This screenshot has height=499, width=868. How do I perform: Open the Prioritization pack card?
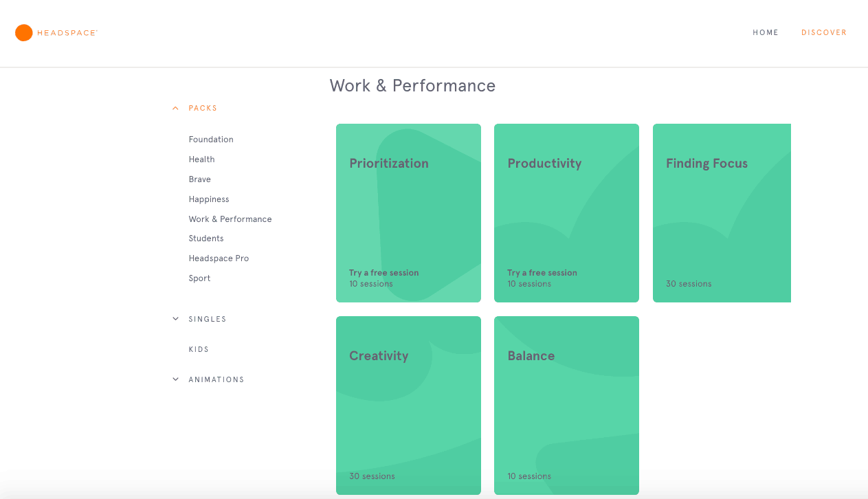tap(408, 213)
